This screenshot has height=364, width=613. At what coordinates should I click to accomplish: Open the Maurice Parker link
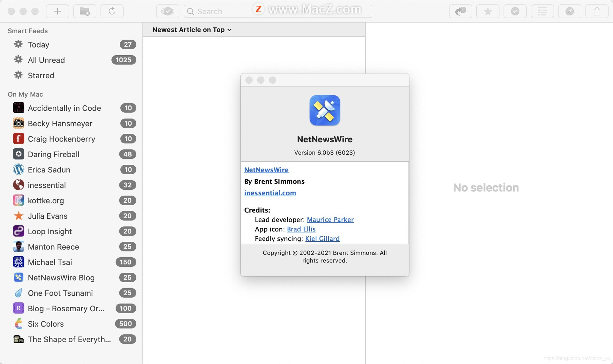coord(330,220)
